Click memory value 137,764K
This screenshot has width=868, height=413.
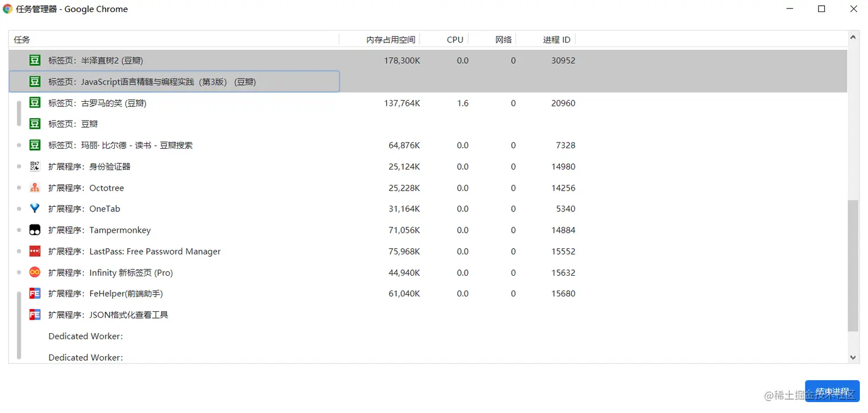(x=402, y=103)
